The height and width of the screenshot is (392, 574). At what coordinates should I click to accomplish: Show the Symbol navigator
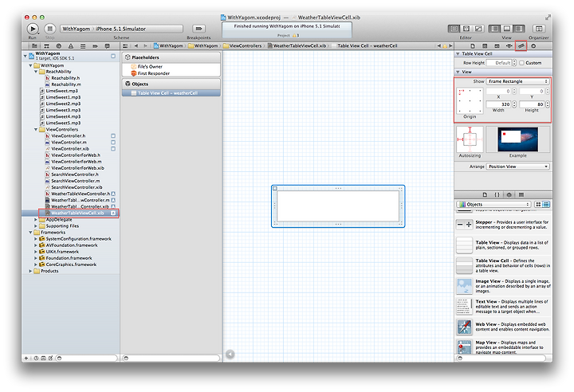click(x=46, y=46)
